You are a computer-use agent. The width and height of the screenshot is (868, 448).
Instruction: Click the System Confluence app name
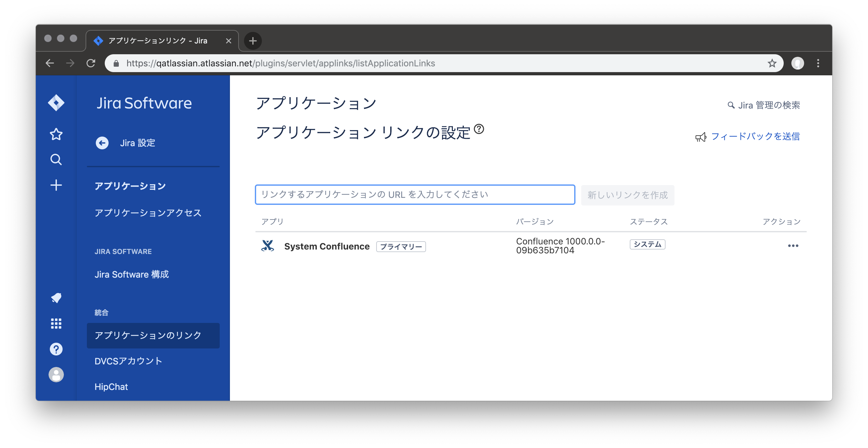pos(326,246)
